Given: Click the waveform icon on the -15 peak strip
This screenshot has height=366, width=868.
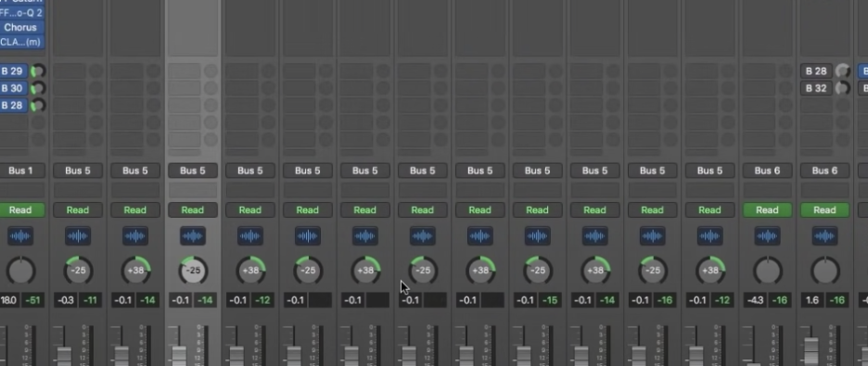Looking at the screenshot, I should tap(537, 236).
